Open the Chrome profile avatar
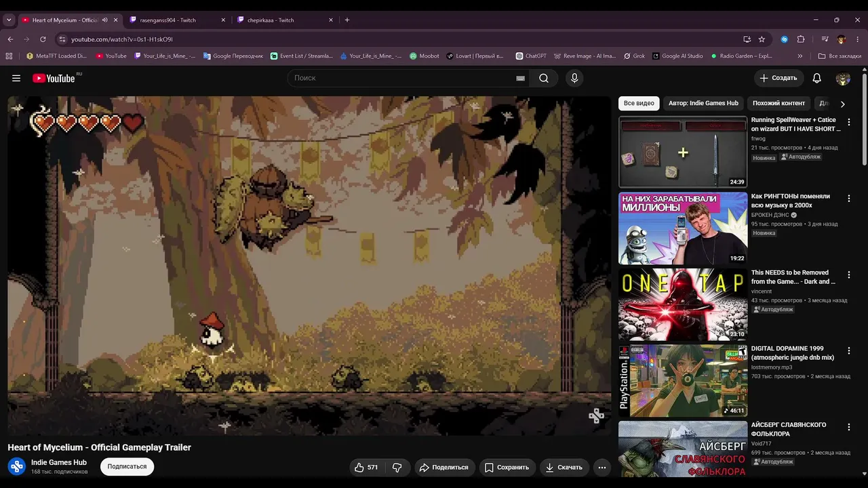868x488 pixels. coord(842,39)
